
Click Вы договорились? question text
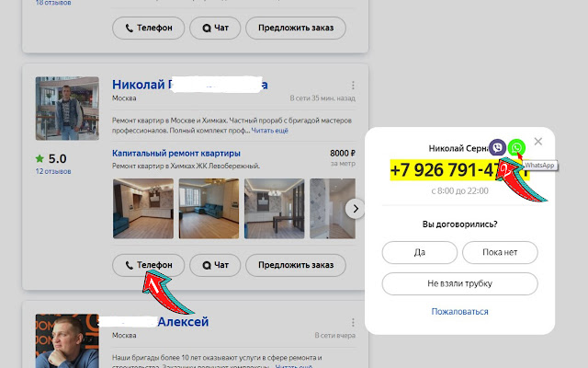click(x=459, y=224)
